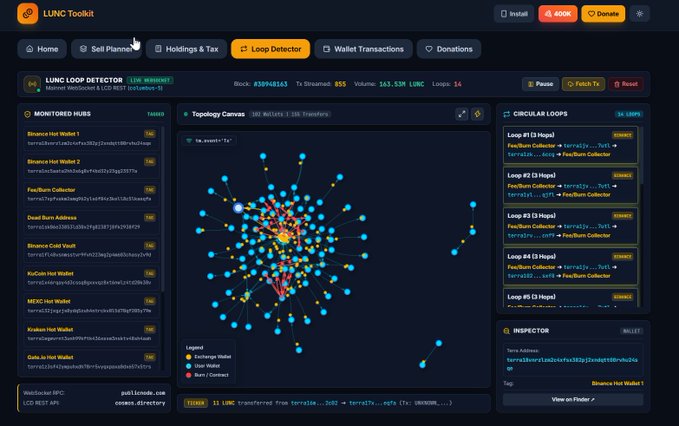Click the 400K burn button
The height and width of the screenshot is (426, 679).
(x=558, y=14)
